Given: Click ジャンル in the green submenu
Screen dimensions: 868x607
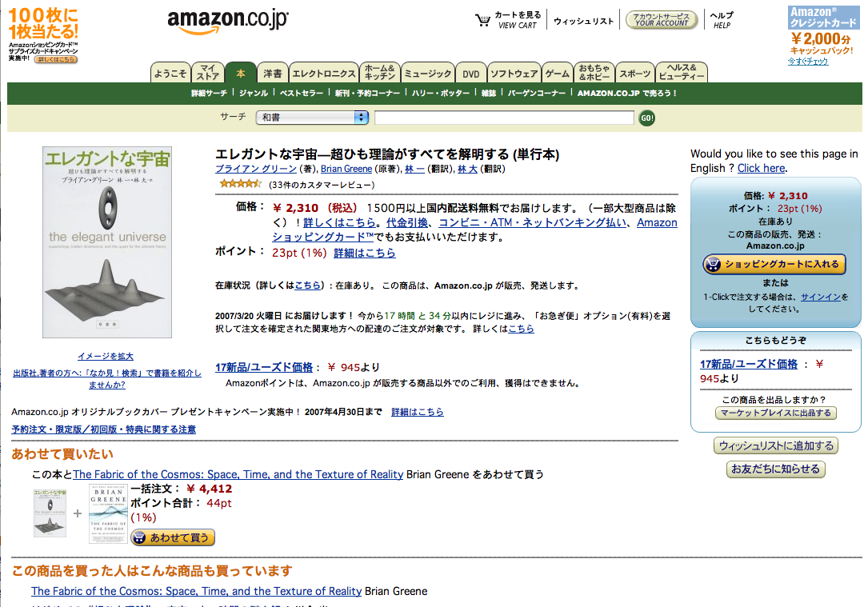Looking at the screenshot, I should 254,94.
